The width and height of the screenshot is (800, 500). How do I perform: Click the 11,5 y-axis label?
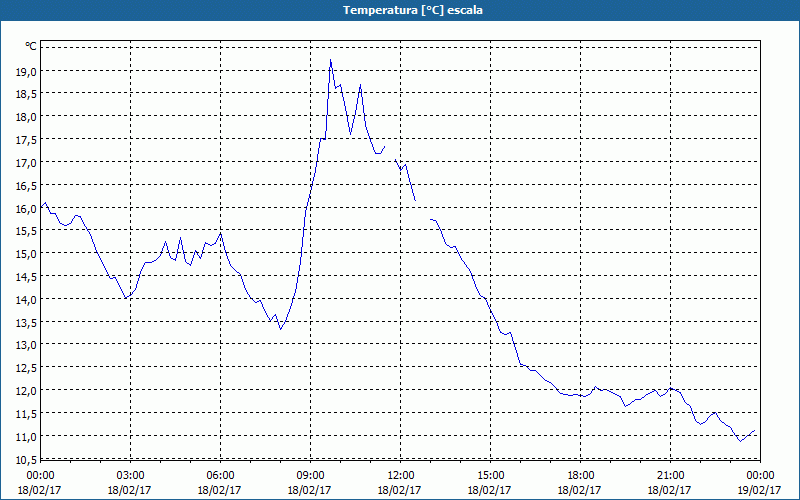[x=27, y=415]
